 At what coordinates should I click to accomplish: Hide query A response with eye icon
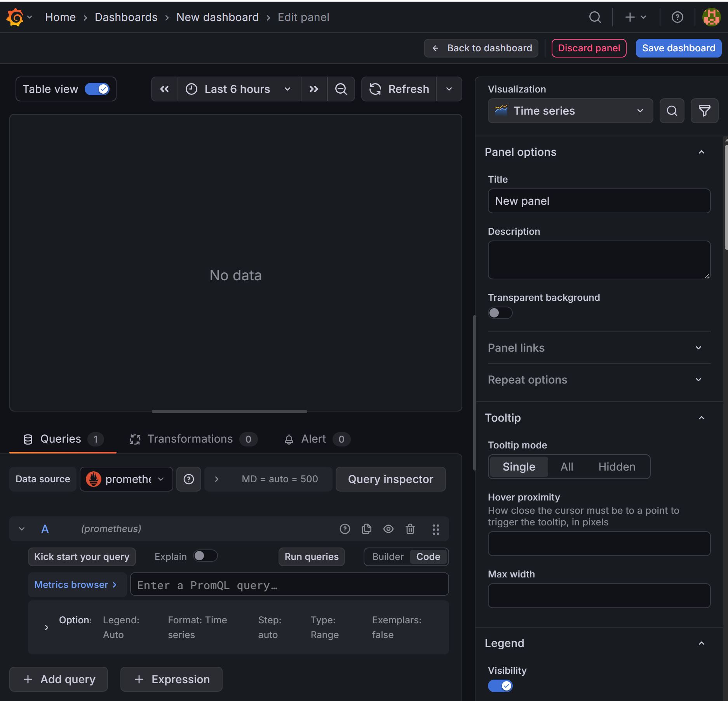tap(388, 529)
